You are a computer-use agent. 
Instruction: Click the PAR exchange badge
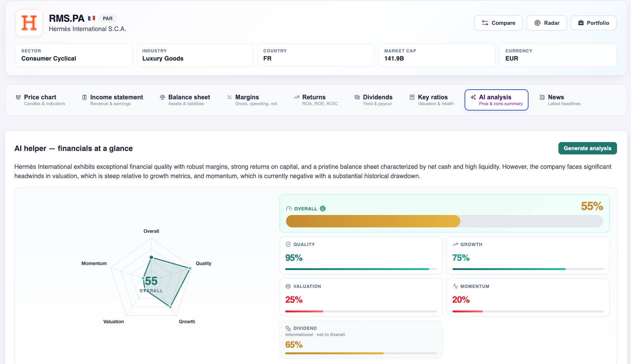107,18
